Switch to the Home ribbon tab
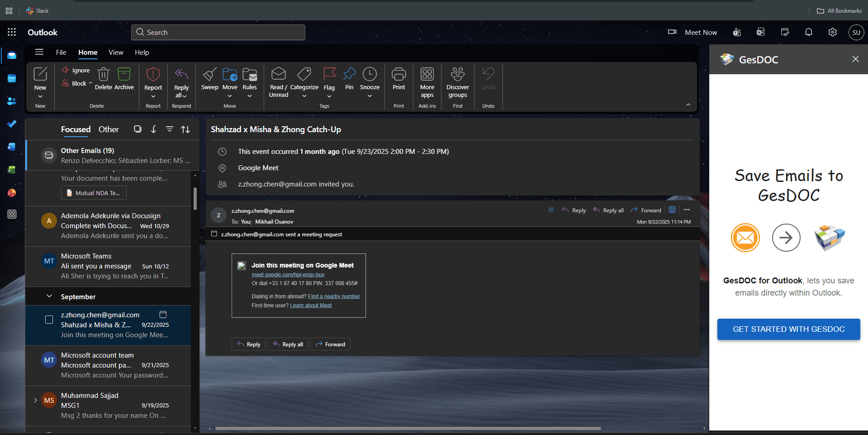Image resolution: width=868 pixels, height=435 pixels. pos(88,53)
